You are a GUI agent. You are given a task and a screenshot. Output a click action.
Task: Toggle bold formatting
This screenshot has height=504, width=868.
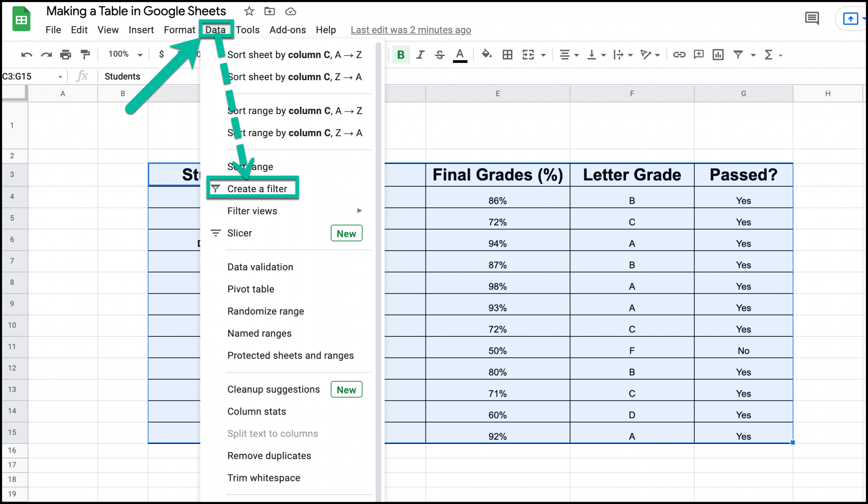[x=401, y=54]
